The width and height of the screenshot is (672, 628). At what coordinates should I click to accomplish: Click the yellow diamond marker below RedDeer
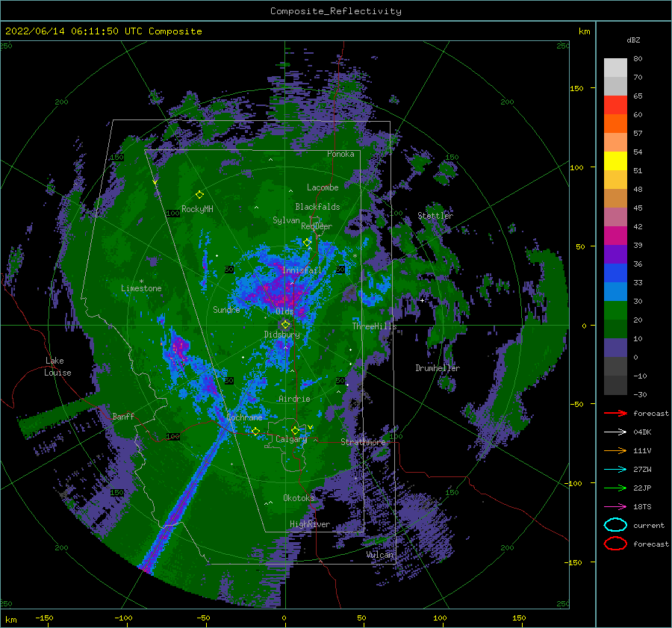click(x=307, y=243)
